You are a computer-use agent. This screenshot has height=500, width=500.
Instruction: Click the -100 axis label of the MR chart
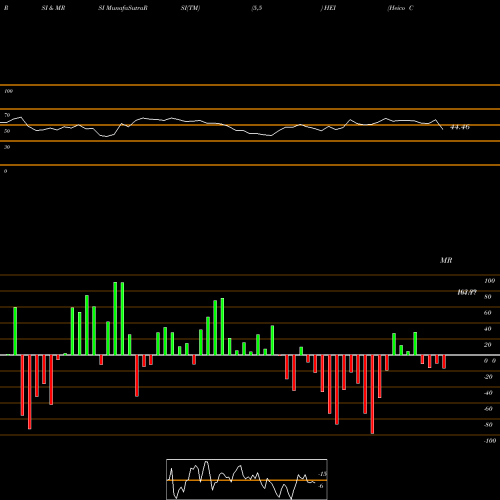click(x=490, y=441)
